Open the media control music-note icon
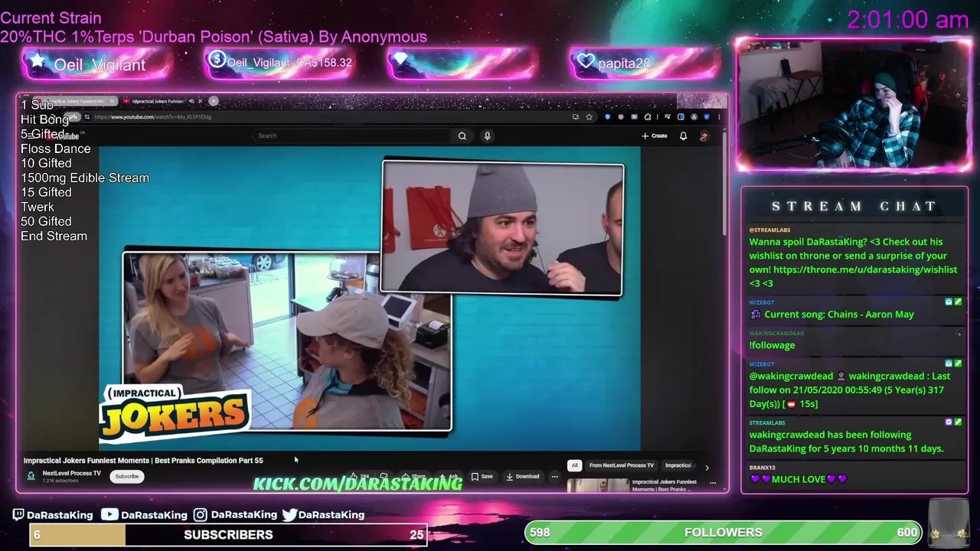This screenshot has height=551, width=980. (x=668, y=117)
